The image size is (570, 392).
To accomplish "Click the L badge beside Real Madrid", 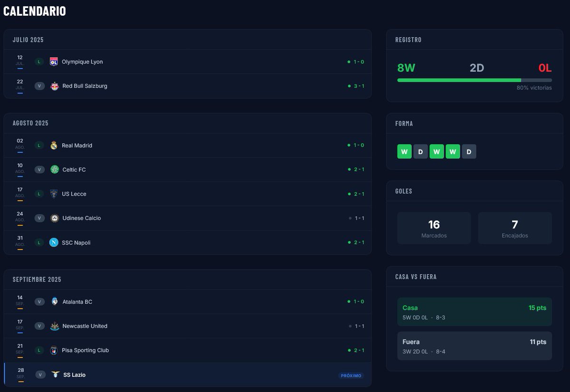I will 39,145.
